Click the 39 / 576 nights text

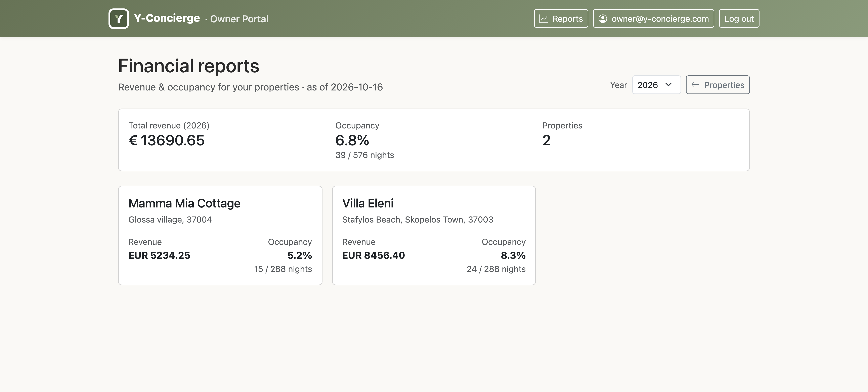point(365,155)
